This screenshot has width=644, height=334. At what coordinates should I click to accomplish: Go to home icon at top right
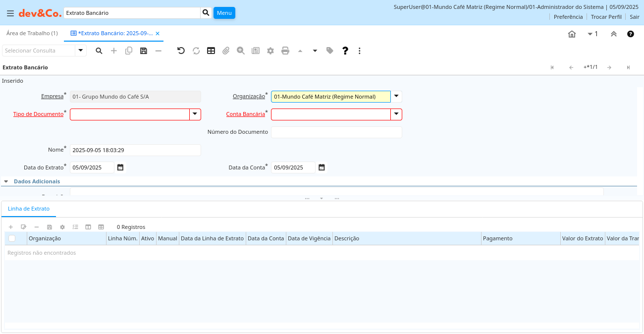tap(572, 34)
